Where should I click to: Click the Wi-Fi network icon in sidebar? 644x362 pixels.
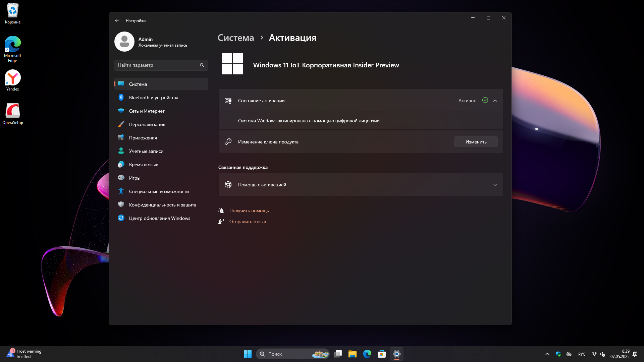[121, 111]
